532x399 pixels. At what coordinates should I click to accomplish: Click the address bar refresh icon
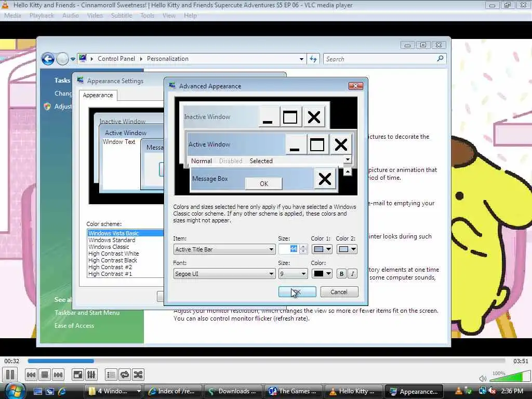coord(313,59)
